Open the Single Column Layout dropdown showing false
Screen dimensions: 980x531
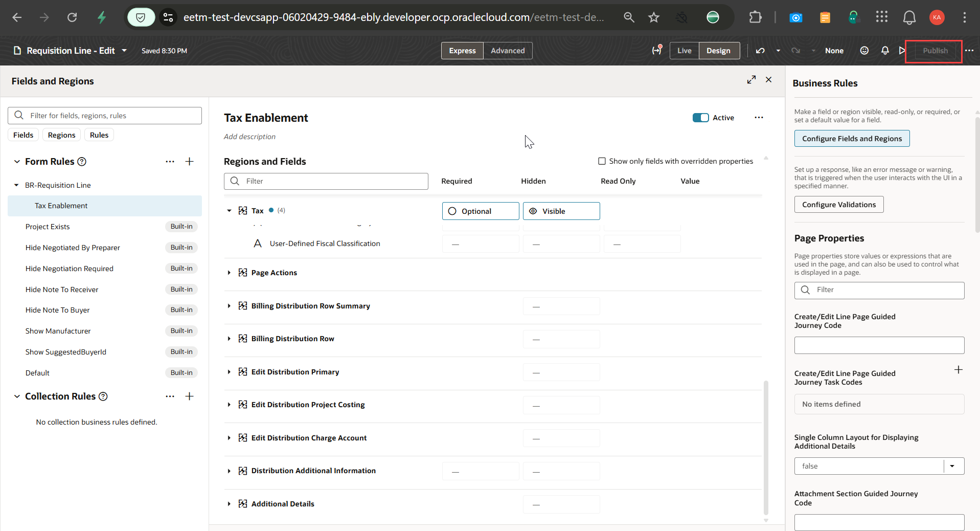click(952, 466)
